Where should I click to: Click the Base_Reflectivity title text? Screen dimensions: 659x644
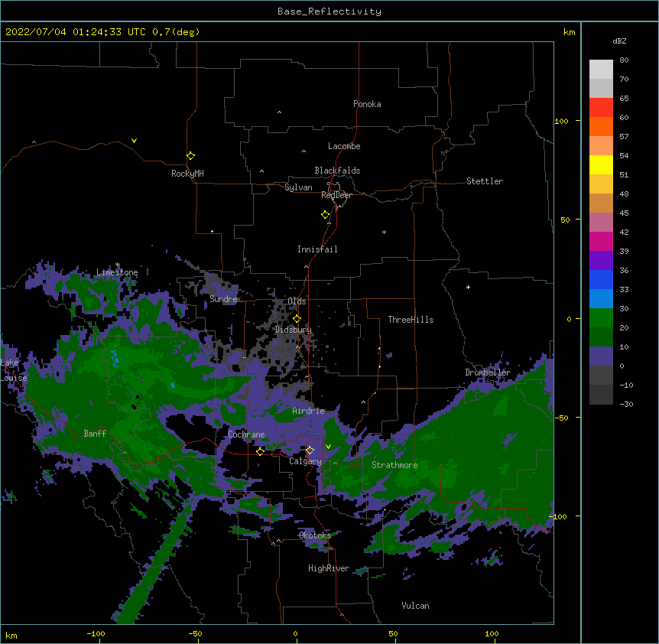(329, 11)
